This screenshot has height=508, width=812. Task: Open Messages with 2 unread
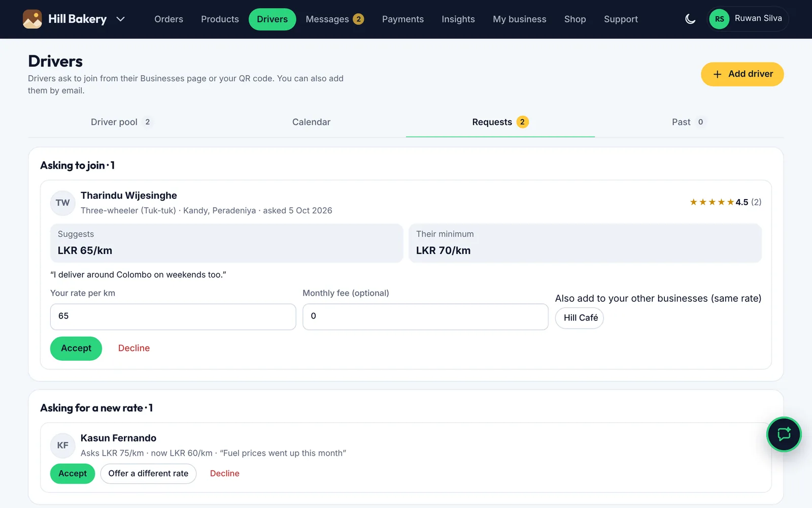click(335, 19)
